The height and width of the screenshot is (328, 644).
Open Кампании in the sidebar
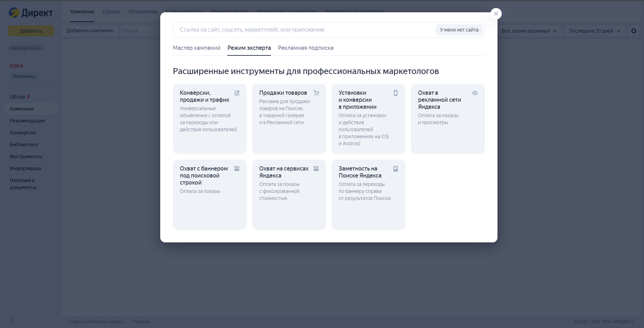[x=31, y=109]
